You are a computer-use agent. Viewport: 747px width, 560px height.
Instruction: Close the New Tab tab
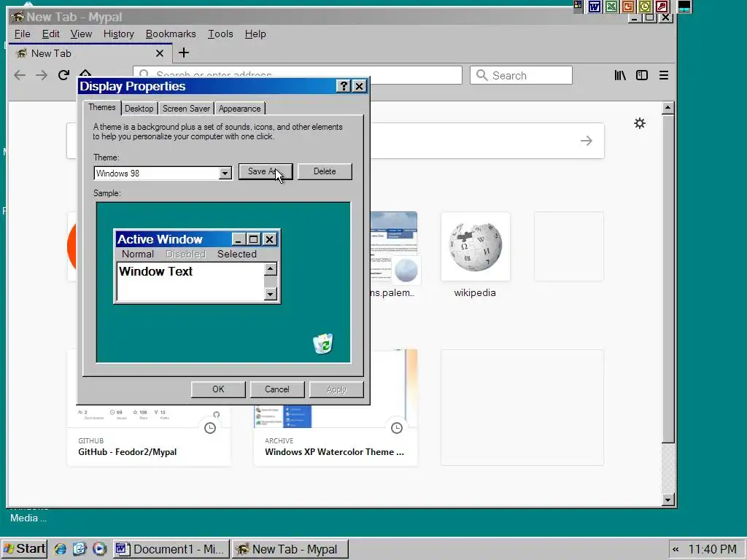point(160,53)
